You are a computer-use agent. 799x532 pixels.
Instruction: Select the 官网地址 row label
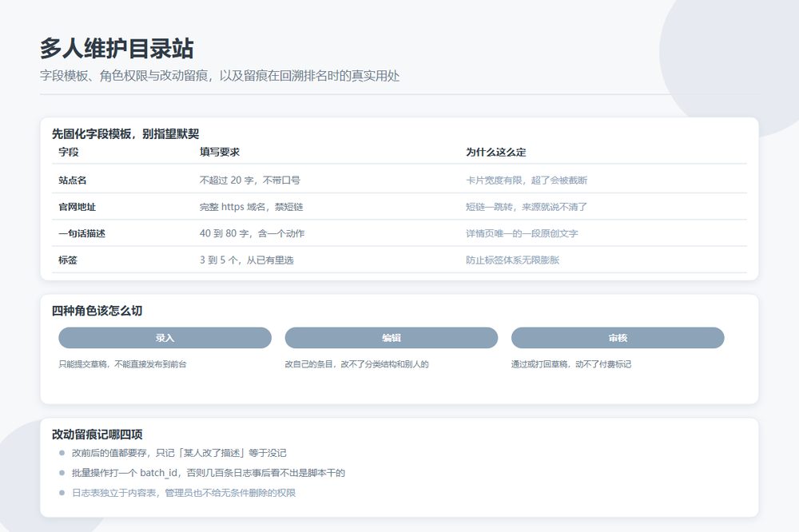click(77, 207)
